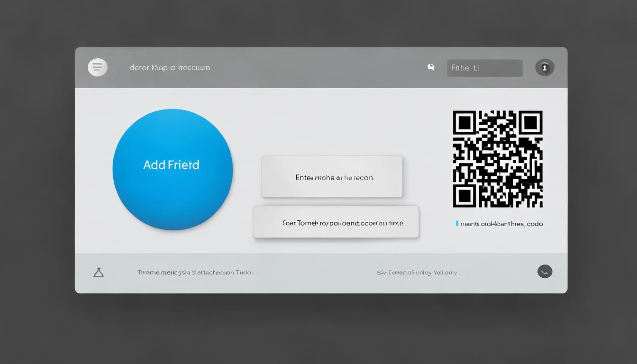The width and height of the screenshot is (637, 364).
Task: Click empty space in the gray header bar
Action: point(308,68)
